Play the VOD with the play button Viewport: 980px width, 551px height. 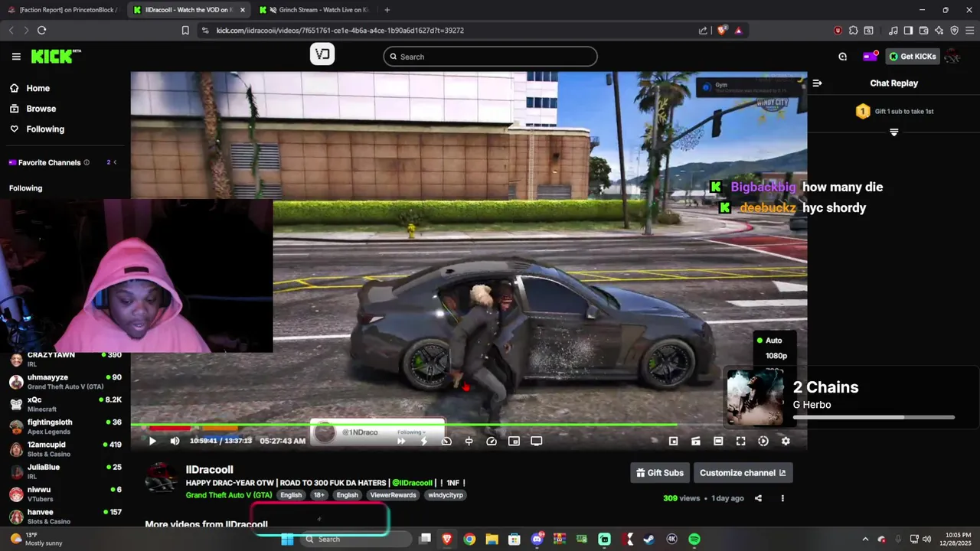[x=152, y=441]
